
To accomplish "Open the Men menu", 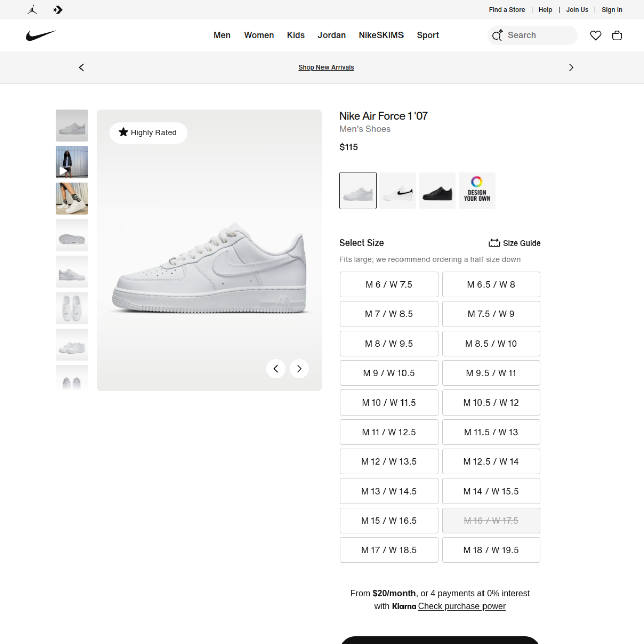I will tap(222, 35).
